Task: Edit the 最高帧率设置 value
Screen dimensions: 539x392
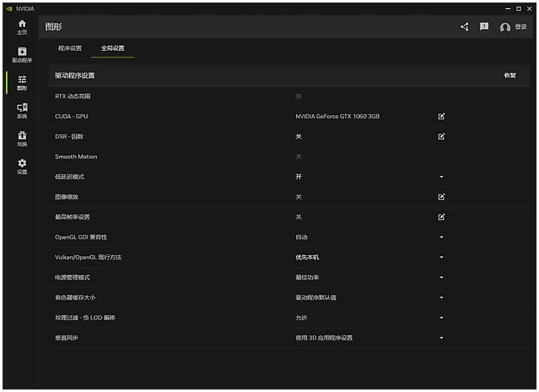Action: click(x=441, y=217)
